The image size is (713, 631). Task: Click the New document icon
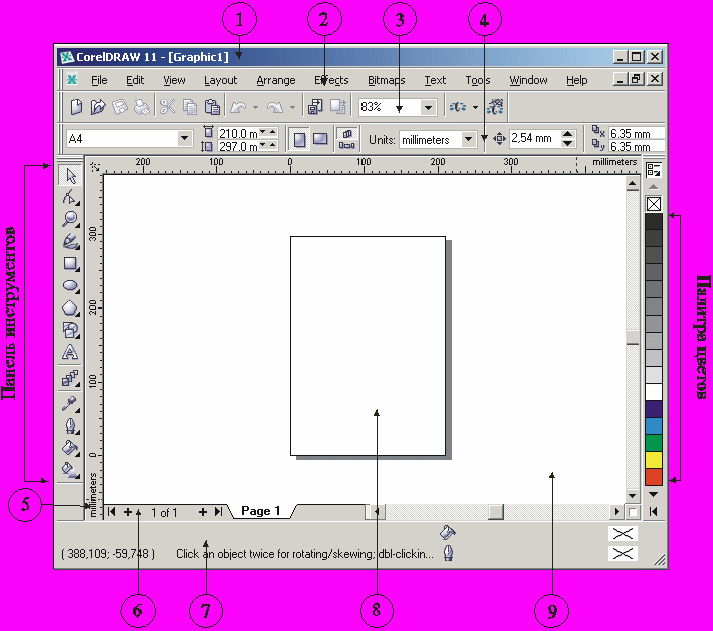click(76, 107)
